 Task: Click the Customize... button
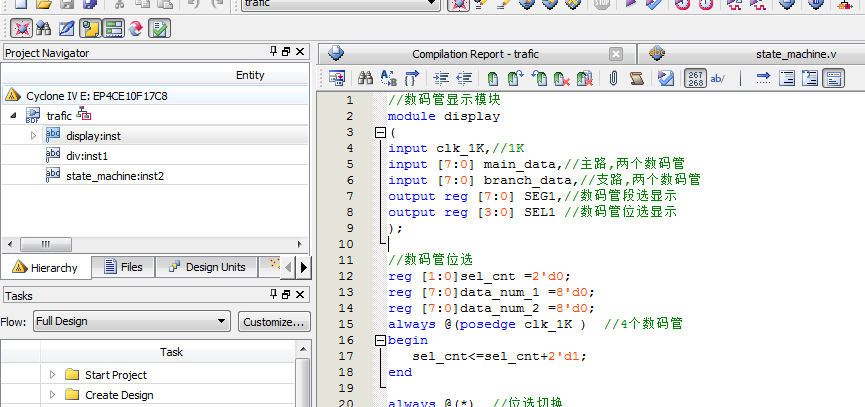[x=274, y=322]
